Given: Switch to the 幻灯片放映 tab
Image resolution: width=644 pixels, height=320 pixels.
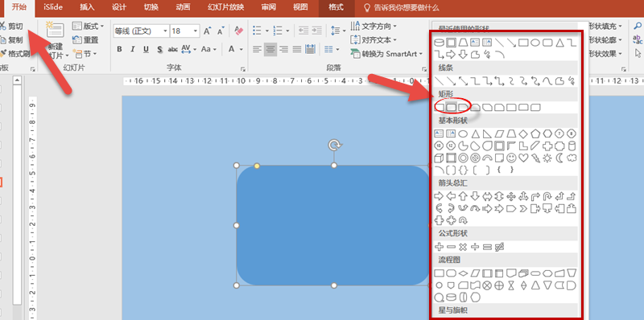Looking at the screenshot, I should pos(225,7).
